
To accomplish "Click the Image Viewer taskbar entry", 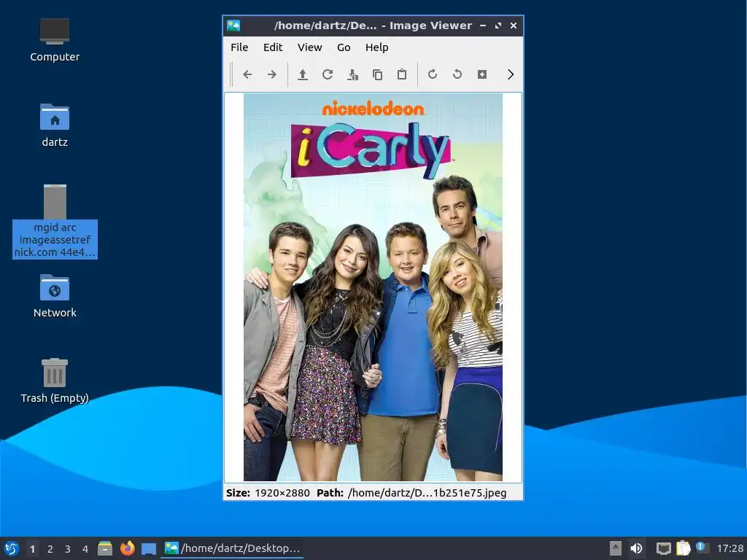I will [233, 548].
